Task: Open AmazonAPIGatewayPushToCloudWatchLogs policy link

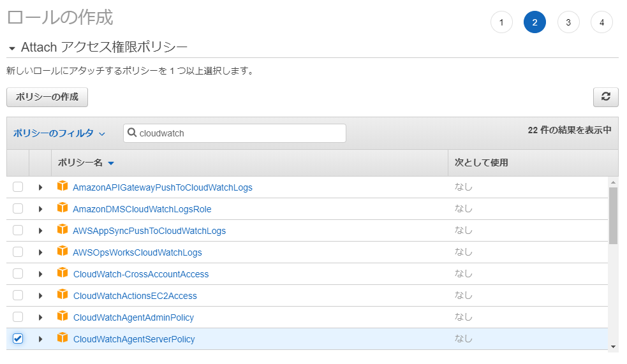Action: click(163, 187)
